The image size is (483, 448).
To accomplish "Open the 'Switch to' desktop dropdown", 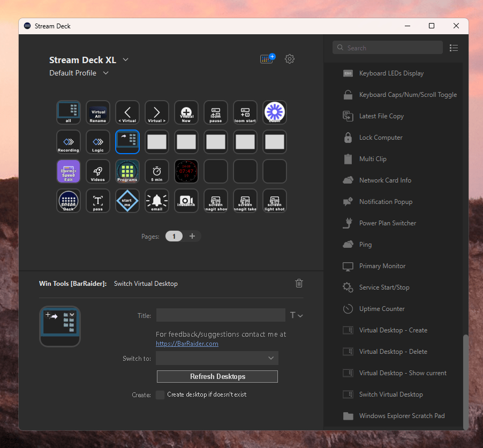I will [x=217, y=358].
